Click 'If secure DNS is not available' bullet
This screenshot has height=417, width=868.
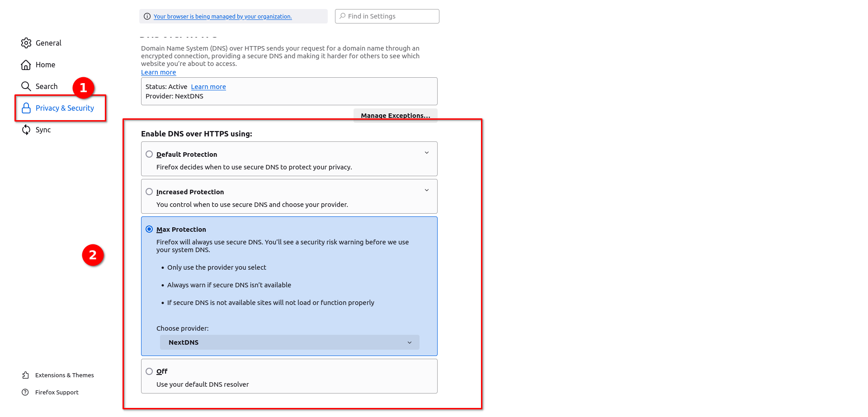(271, 303)
